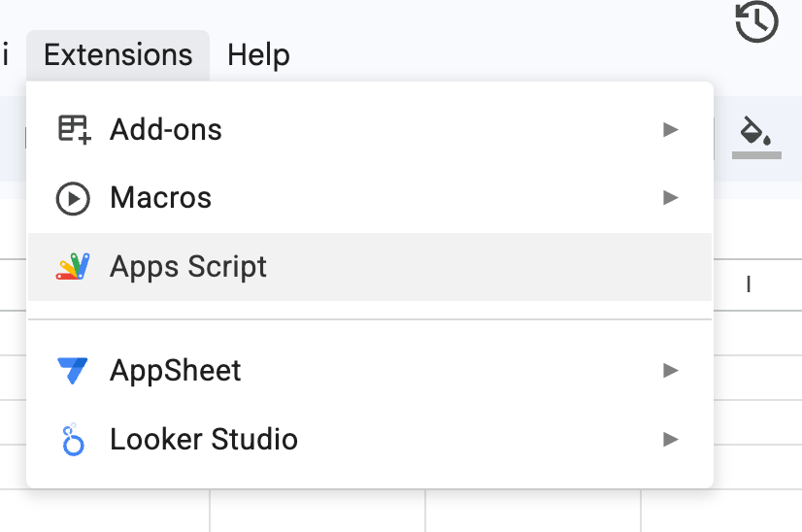Click the color bar under fill bucket
The image size is (802, 532).
[756, 154]
